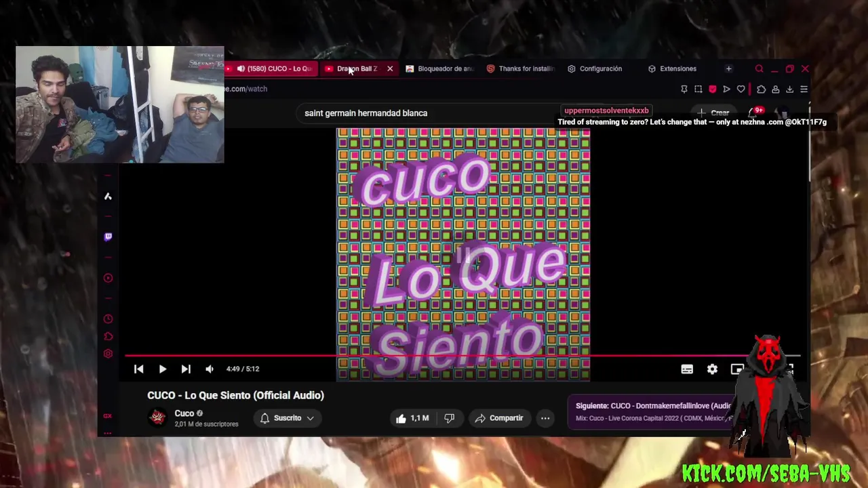The height and width of the screenshot is (488, 868).
Task: Seek on the red video progress bar
Action: pyautogui.click(x=462, y=354)
